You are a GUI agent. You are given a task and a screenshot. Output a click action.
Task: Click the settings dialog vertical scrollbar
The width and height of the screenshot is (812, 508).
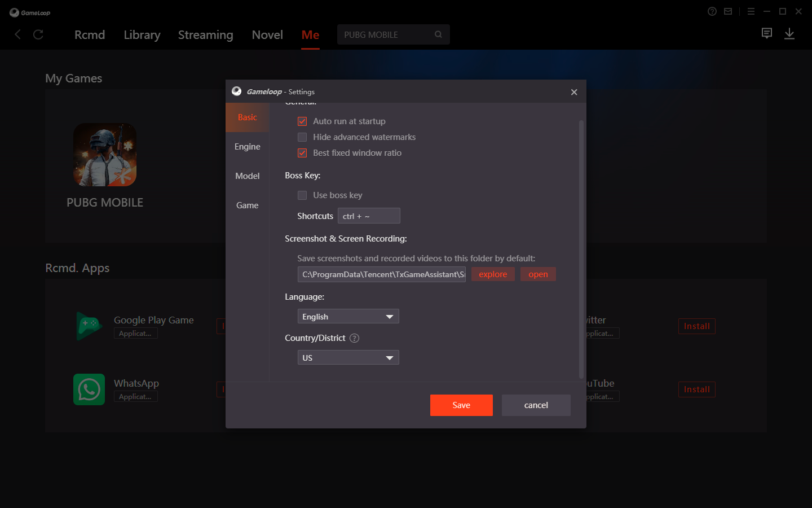581,248
